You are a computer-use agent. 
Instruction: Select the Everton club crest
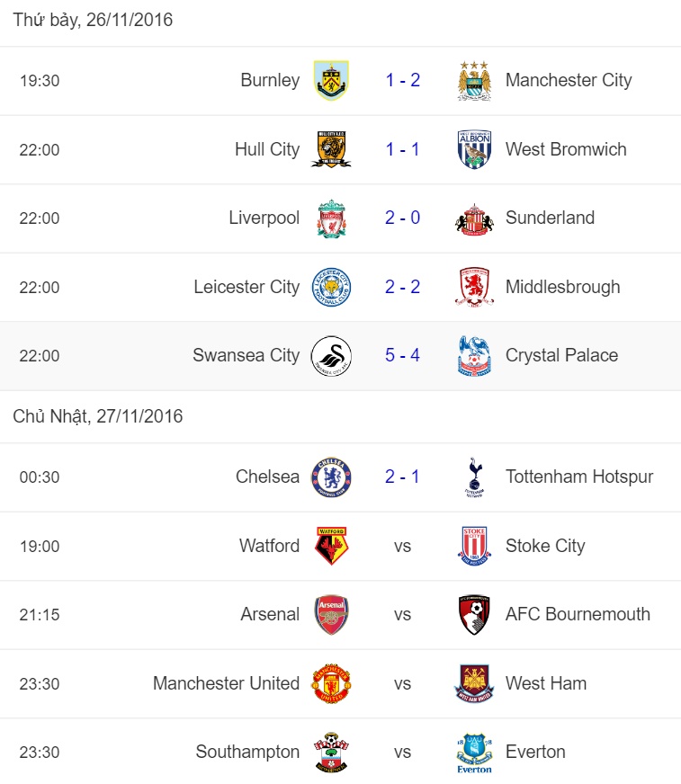pyautogui.click(x=474, y=753)
